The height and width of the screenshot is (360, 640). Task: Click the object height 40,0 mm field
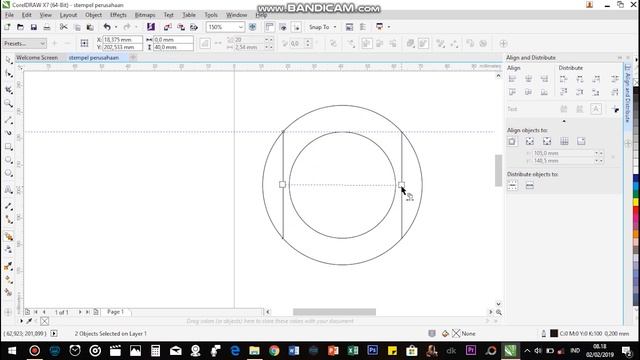[x=173, y=47]
